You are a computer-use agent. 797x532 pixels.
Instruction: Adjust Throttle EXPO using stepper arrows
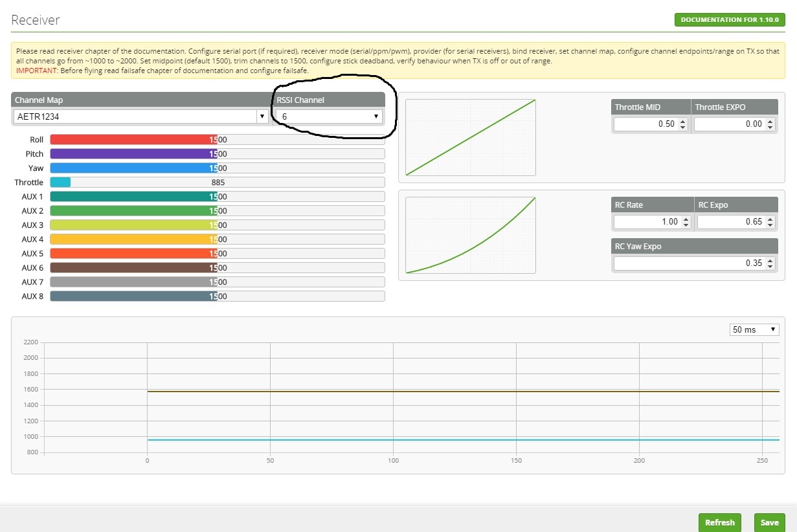point(769,124)
